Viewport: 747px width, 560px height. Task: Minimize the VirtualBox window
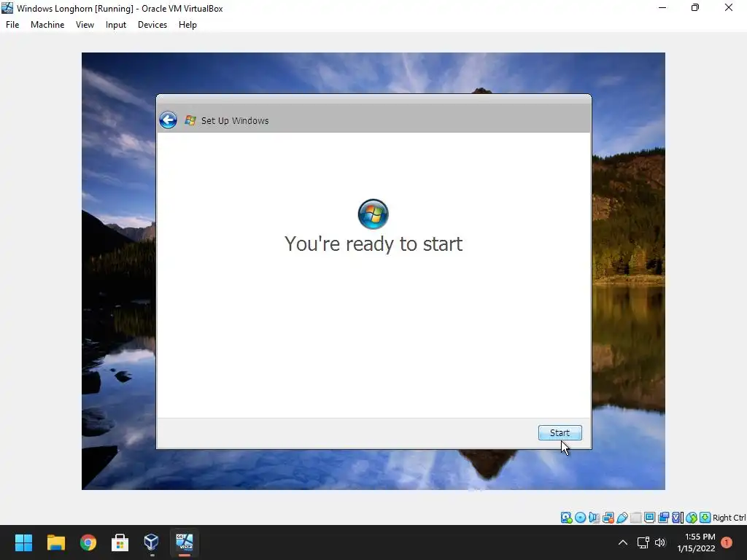(x=662, y=7)
